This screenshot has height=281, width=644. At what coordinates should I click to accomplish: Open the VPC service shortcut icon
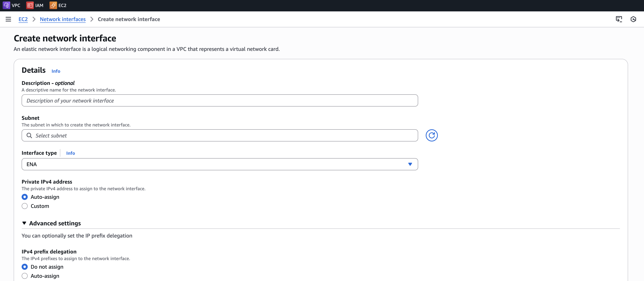pyautogui.click(x=6, y=5)
